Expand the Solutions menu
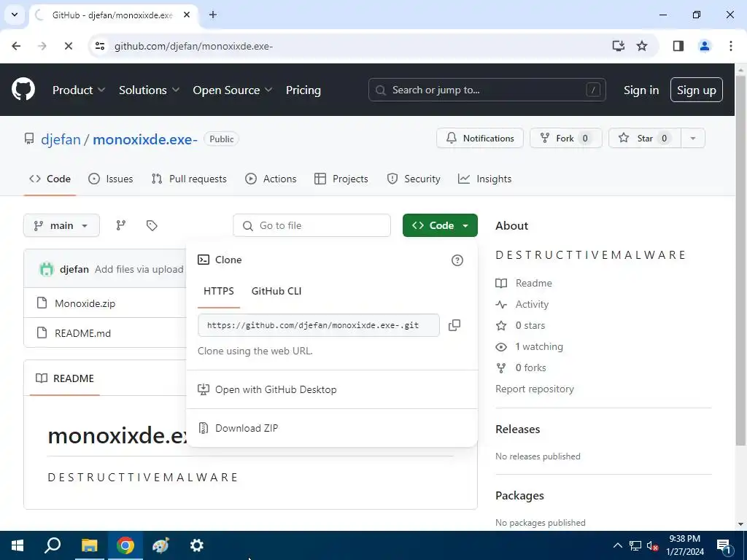This screenshot has height=560, width=747. tap(149, 90)
